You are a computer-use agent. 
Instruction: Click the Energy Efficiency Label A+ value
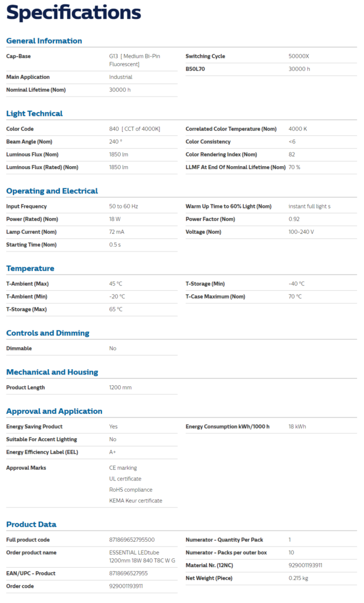(112, 452)
